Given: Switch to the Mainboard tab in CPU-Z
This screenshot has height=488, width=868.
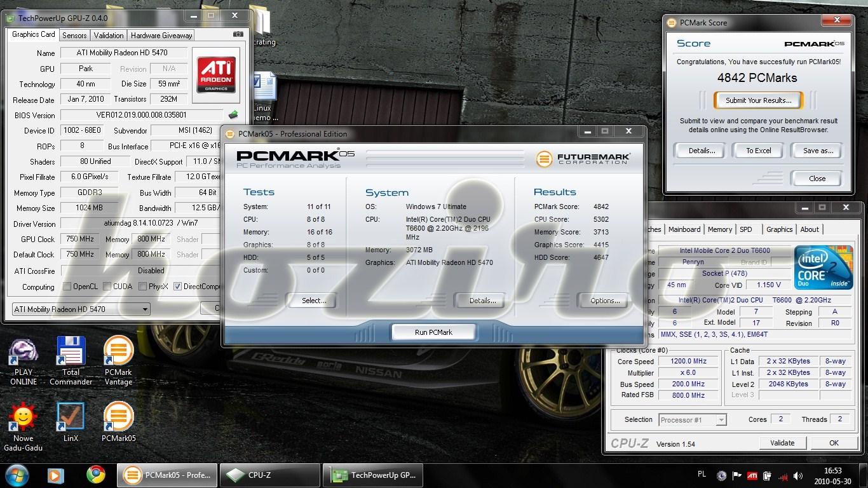Looking at the screenshot, I should 684,229.
